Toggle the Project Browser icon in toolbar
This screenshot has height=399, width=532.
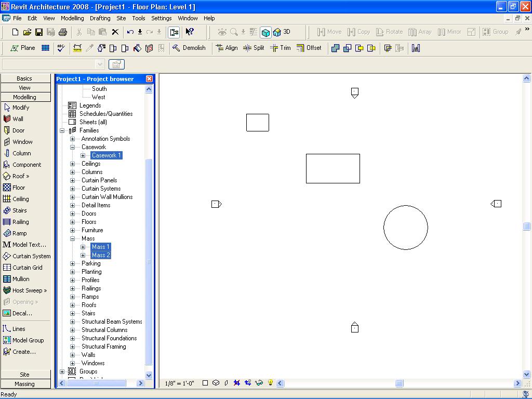[x=174, y=32]
